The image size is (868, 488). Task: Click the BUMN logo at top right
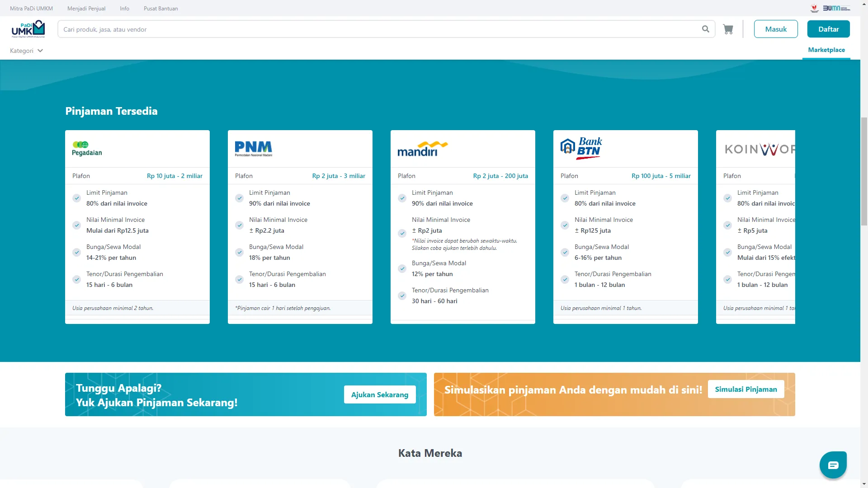[x=836, y=8]
